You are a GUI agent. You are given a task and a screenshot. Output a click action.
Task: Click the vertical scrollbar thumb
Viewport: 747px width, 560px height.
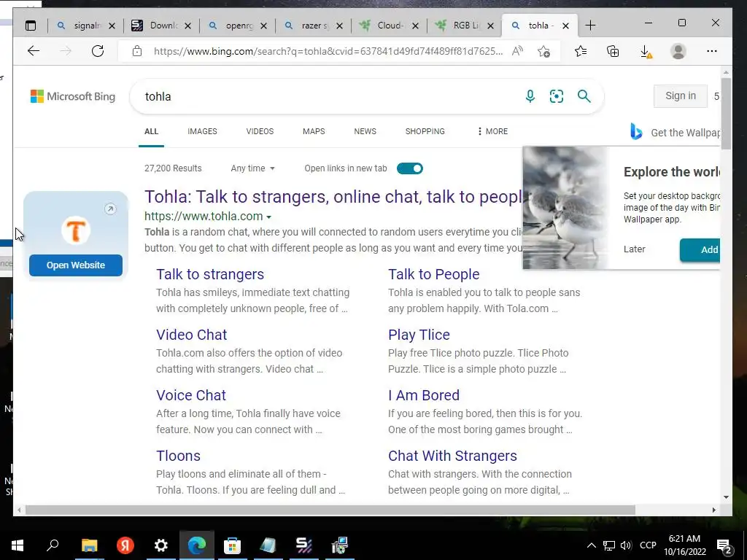coord(726,113)
